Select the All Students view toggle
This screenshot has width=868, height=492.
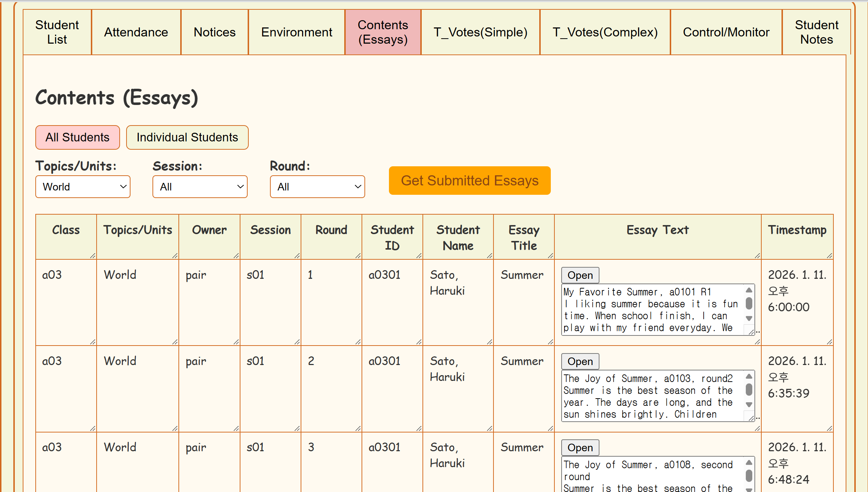[x=77, y=137]
